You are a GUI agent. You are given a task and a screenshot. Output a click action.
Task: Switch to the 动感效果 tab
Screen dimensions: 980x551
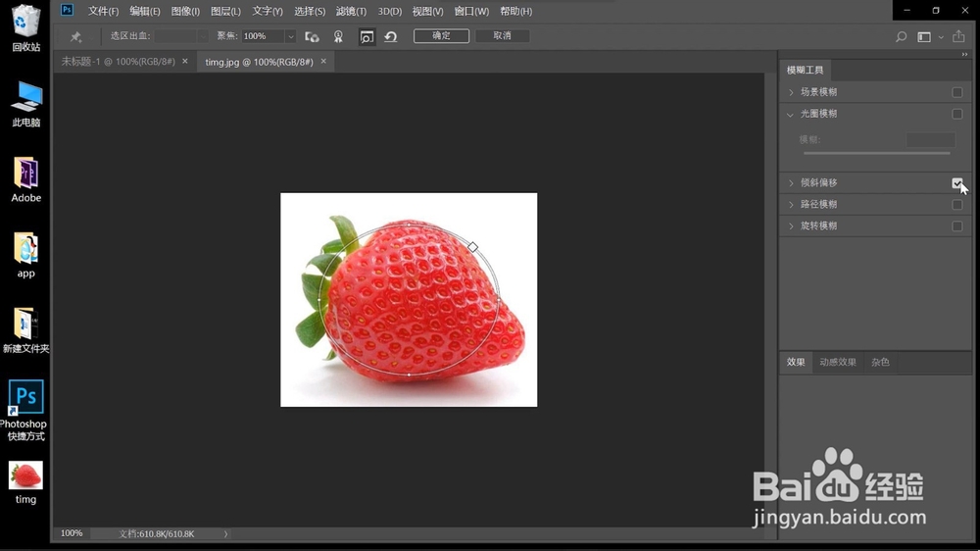point(838,362)
